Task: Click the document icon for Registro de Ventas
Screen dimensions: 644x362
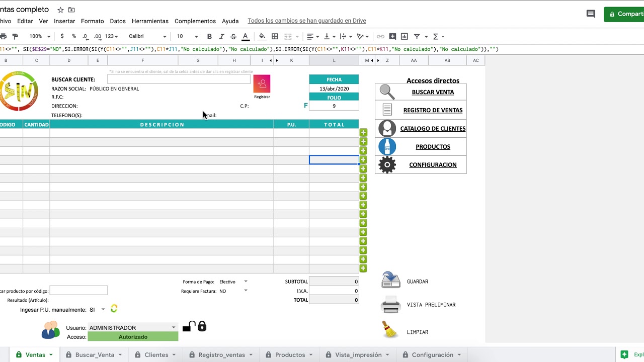Action: coord(387,110)
